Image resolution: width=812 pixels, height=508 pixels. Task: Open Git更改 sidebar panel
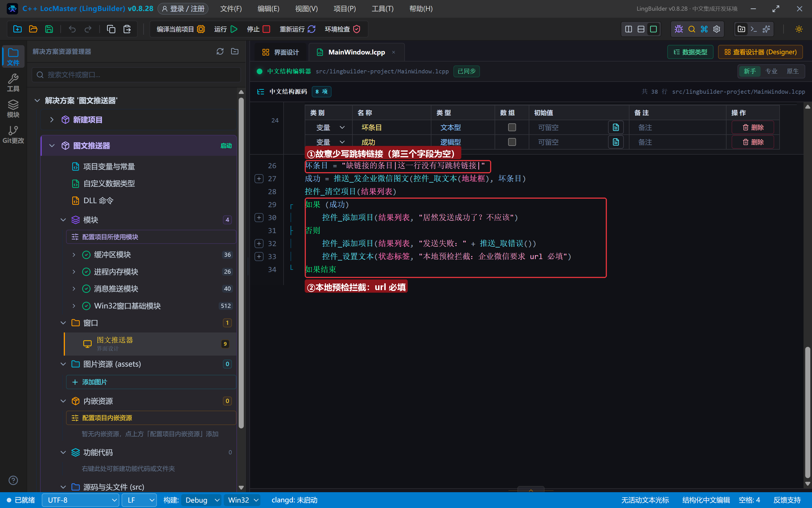[x=13, y=134]
